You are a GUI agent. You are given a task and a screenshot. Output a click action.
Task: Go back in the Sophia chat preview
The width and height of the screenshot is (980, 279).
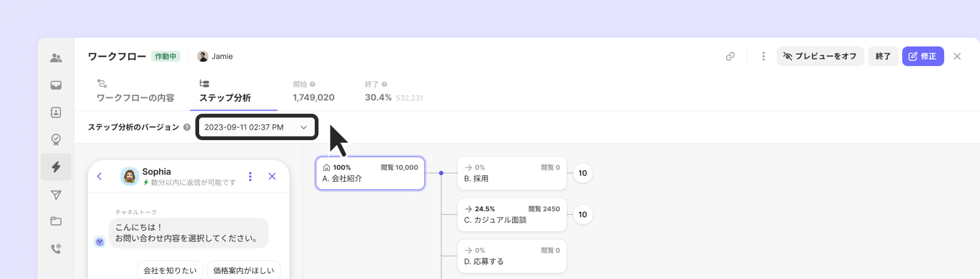click(x=100, y=177)
